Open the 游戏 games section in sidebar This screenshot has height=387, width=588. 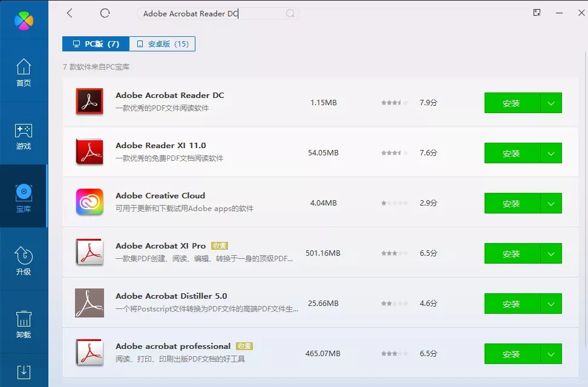(x=24, y=137)
